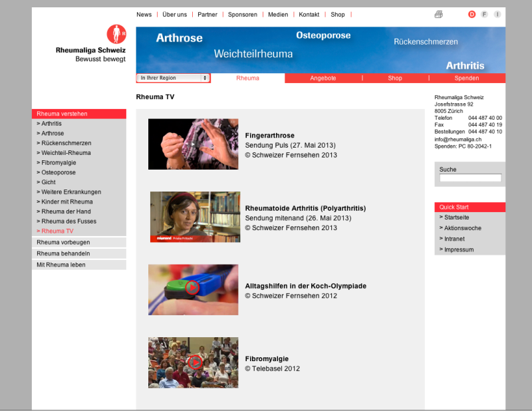Select the German language D icon

tap(472, 15)
